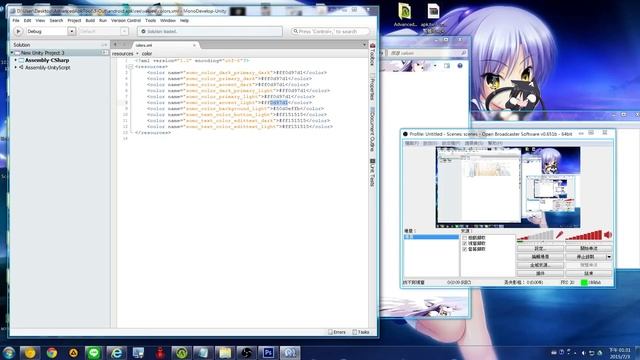Expand the Assembly CSharp project
Image resolution: width=640 pixels, height=360 pixels.
(x=16, y=60)
